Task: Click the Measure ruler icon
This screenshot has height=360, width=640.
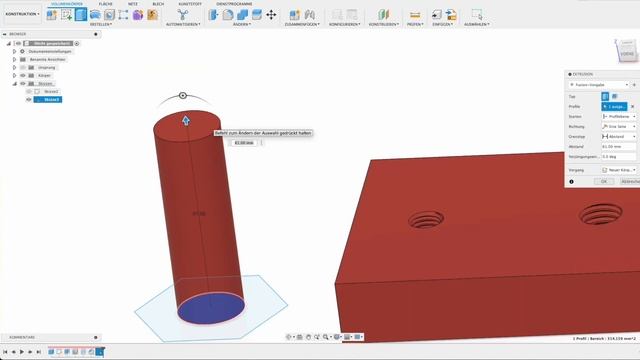Action: 415,15
